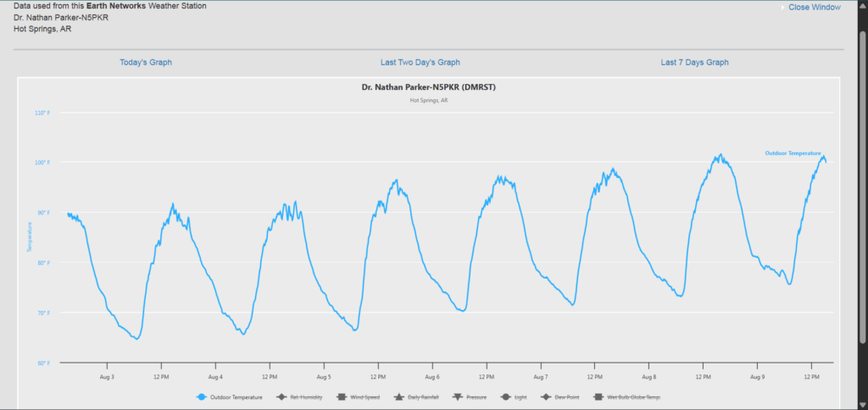Click the Outdoor Temperature legend circle icon
868x410 pixels.
pyautogui.click(x=202, y=396)
